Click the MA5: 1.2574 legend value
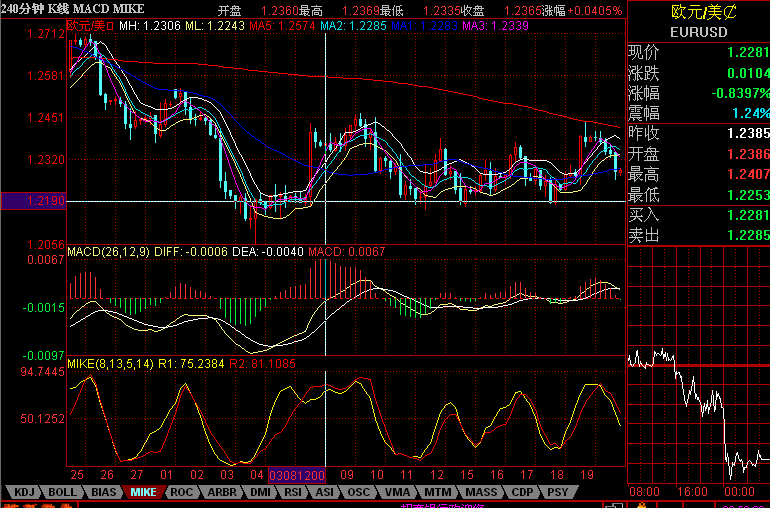 click(282, 26)
